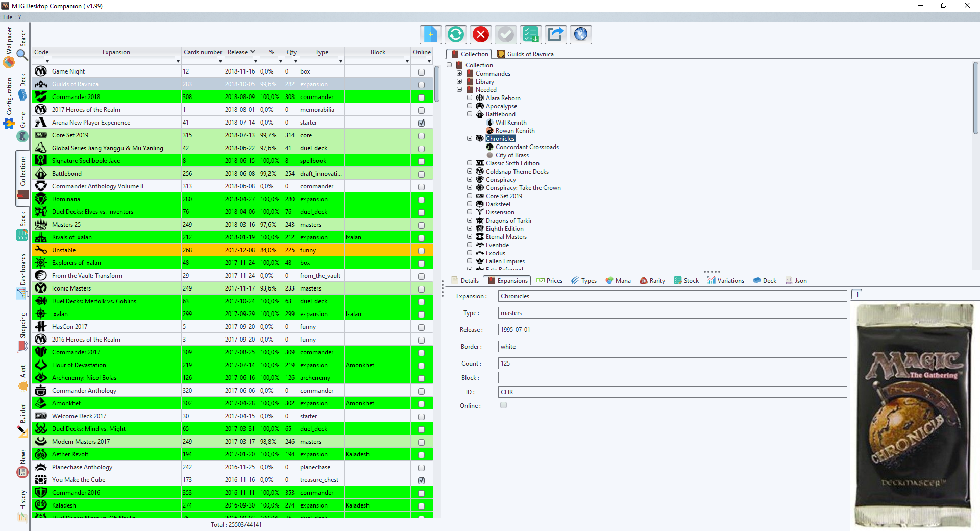Open the Builder sidebar module

tap(22, 420)
